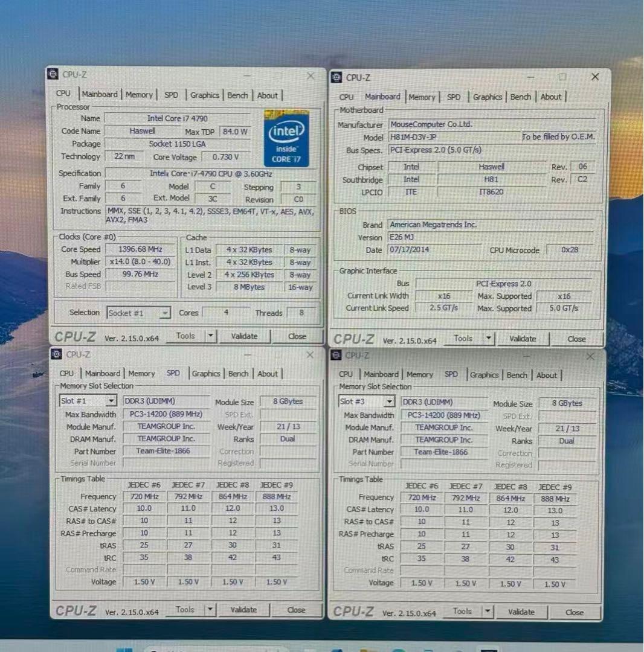Expand the Tools arrow in the Slot #1 window

tap(210, 610)
